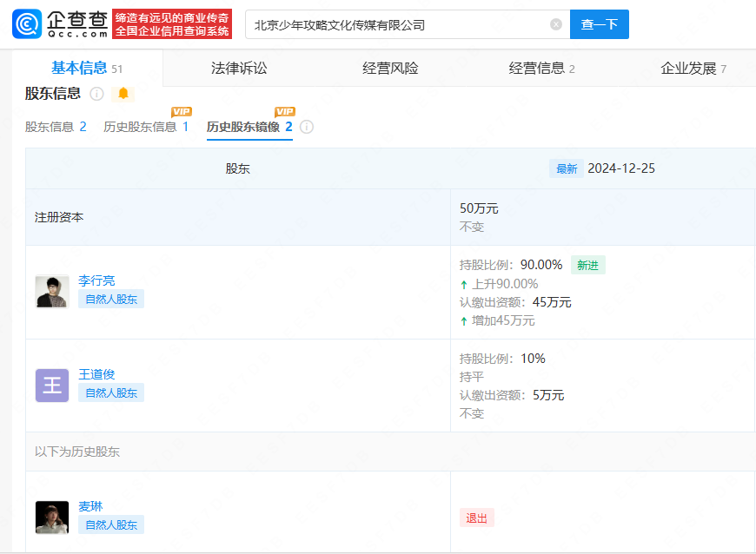Open the 经营风险 tab
This screenshot has width=756, height=554.
390,69
